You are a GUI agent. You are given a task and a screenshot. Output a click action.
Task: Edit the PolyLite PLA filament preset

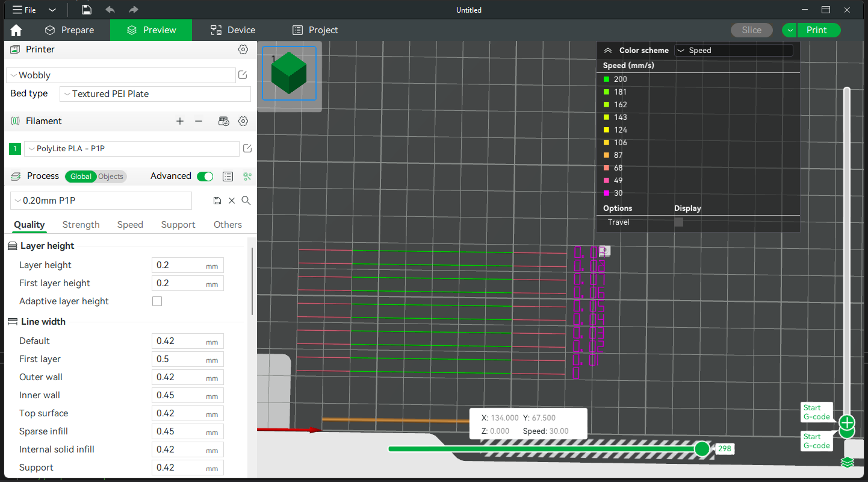pos(247,148)
